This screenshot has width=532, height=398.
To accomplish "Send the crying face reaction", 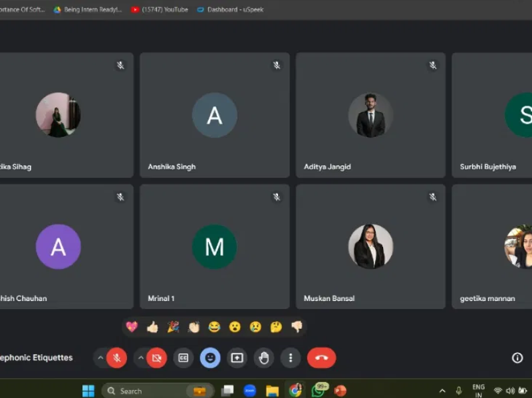I will click(x=255, y=327).
